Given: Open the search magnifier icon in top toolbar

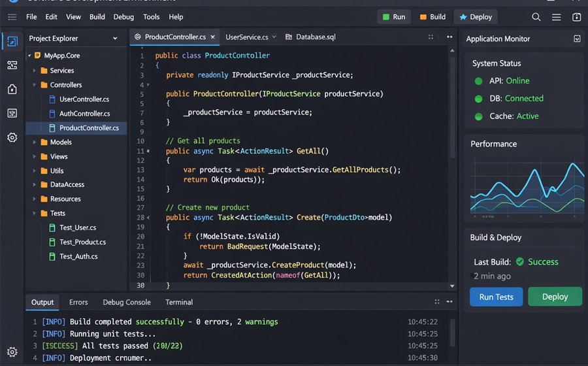Looking at the screenshot, I should coord(536,17).
